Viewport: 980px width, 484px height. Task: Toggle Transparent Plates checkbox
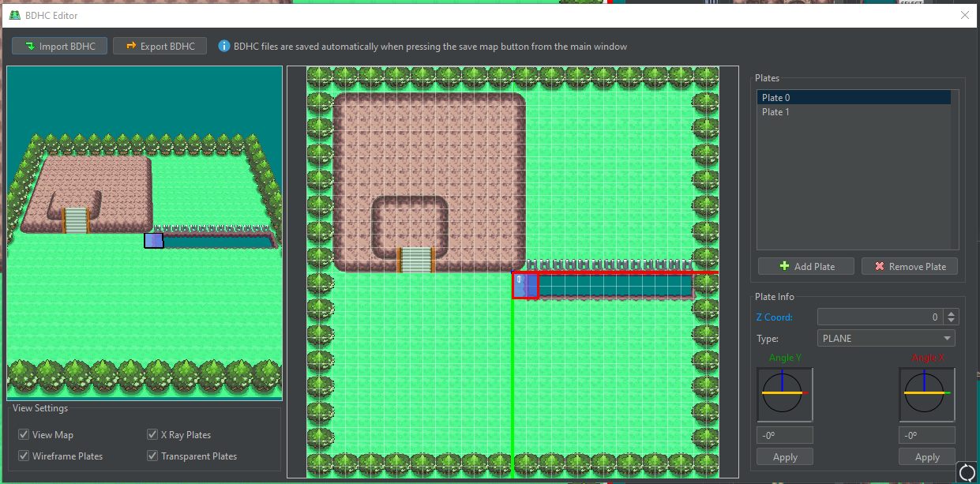point(152,456)
